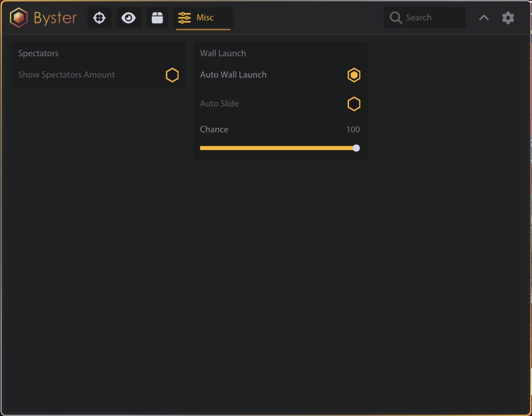Click the Auto Slide label text

pos(219,104)
